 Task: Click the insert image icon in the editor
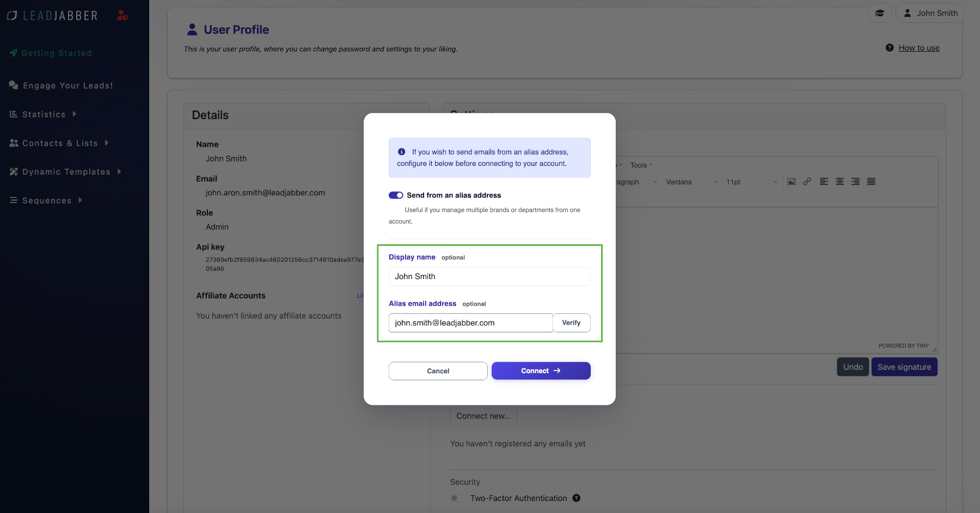792,182
